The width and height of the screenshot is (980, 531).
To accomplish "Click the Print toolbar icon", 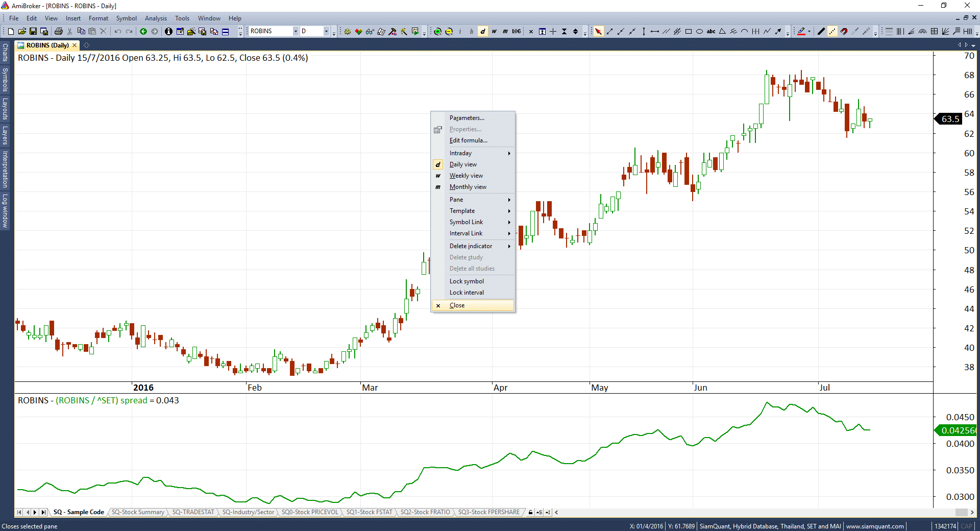I will 59,32.
